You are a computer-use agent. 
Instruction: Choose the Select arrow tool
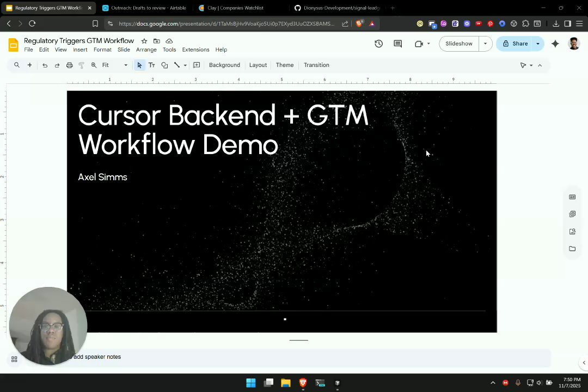coord(139,65)
